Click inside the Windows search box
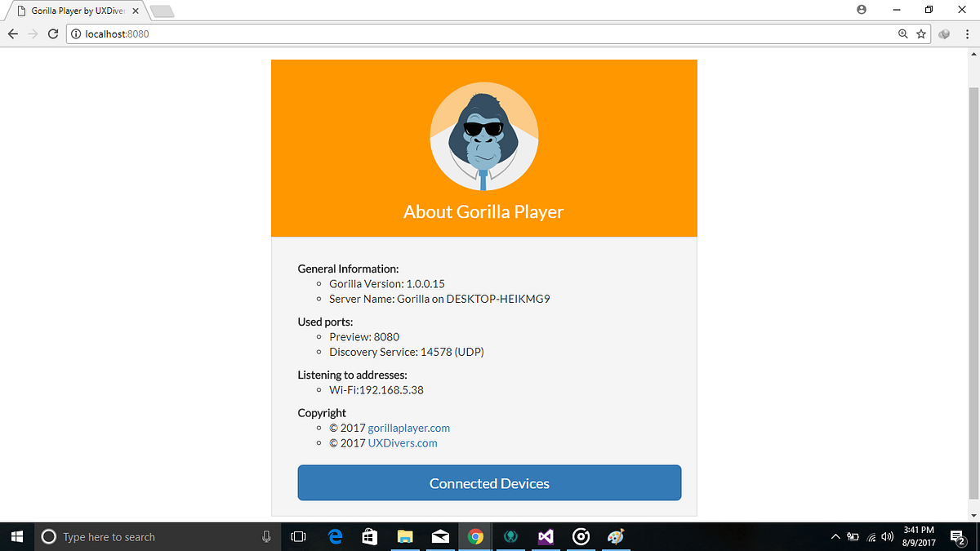 coord(155,536)
